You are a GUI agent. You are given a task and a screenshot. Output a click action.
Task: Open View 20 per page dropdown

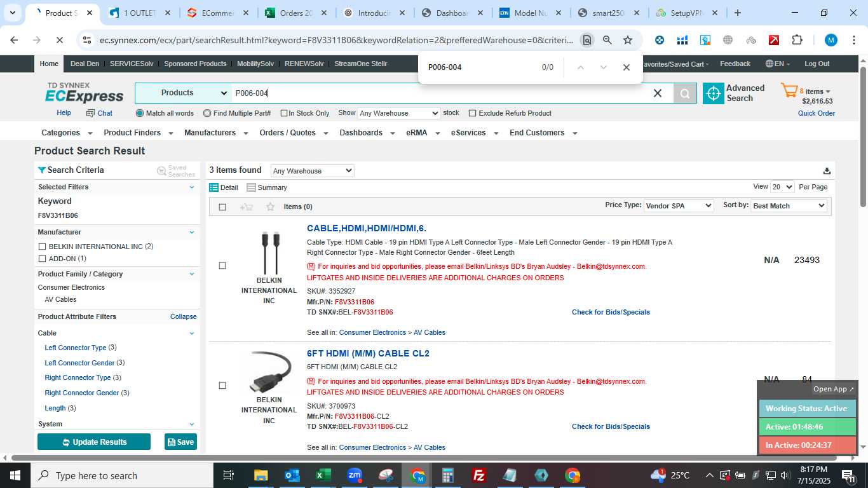[782, 187]
